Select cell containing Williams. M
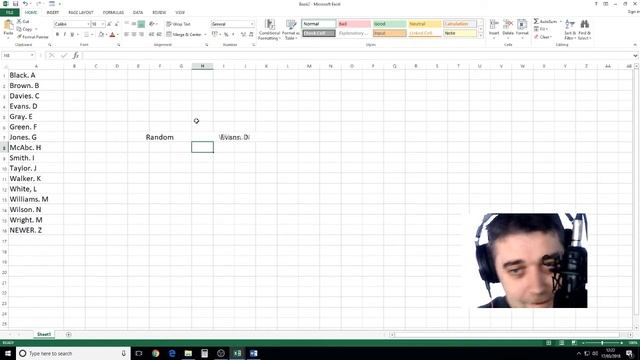This screenshot has height=360, width=640. pos(36,199)
